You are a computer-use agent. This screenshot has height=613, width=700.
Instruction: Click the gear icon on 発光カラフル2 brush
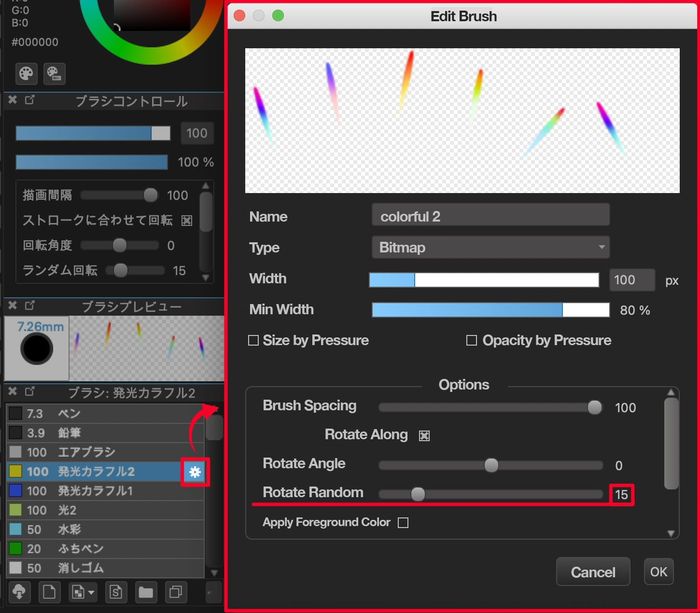195,472
